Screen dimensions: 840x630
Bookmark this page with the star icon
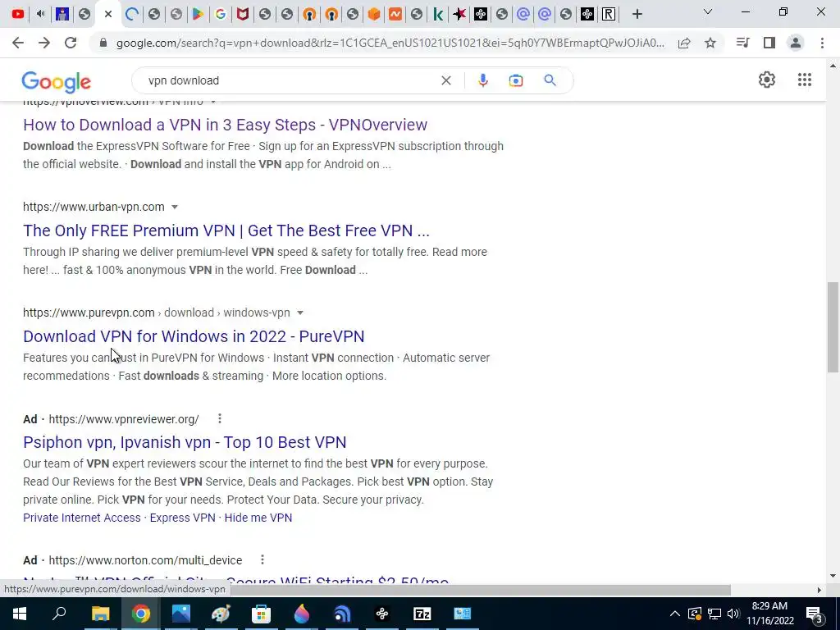[x=710, y=43]
